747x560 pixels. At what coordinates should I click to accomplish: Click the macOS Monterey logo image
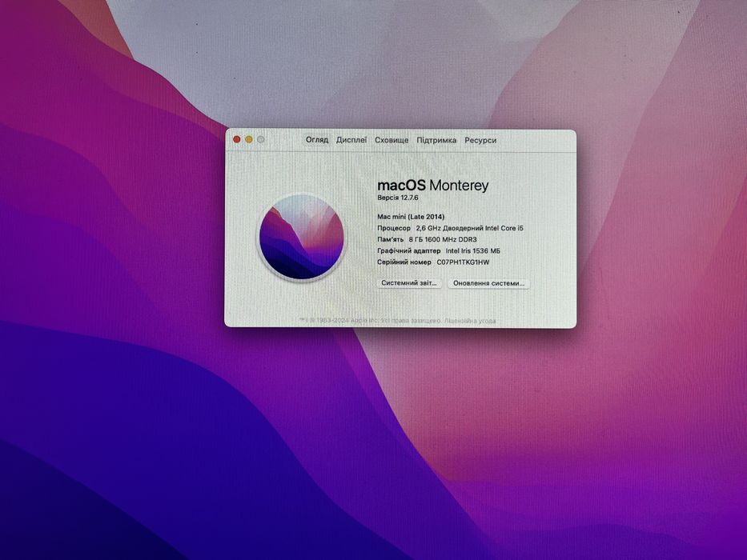301,237
